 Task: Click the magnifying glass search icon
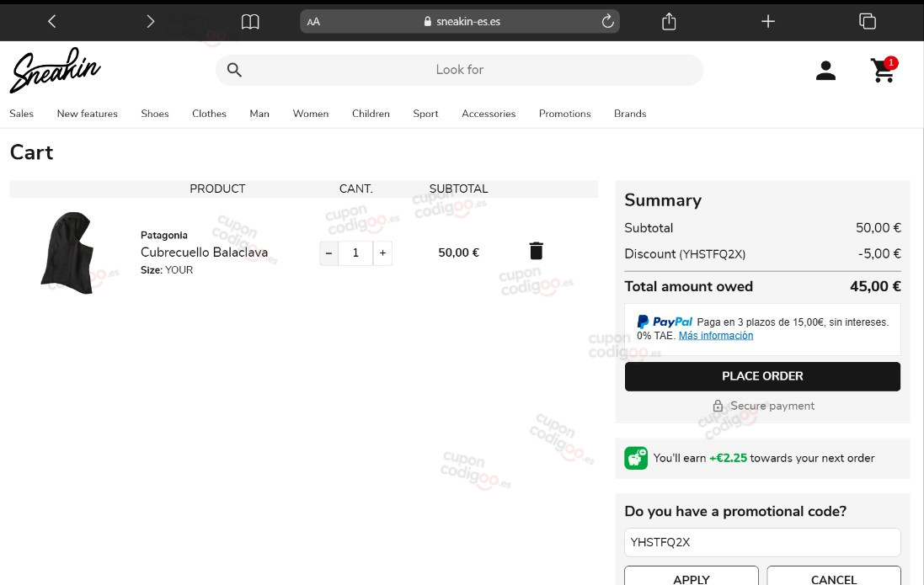(x=234, y=70)
